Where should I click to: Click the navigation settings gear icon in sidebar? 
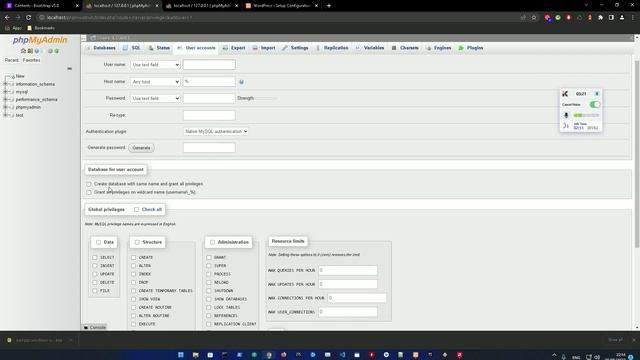click(x=50, y=51)
